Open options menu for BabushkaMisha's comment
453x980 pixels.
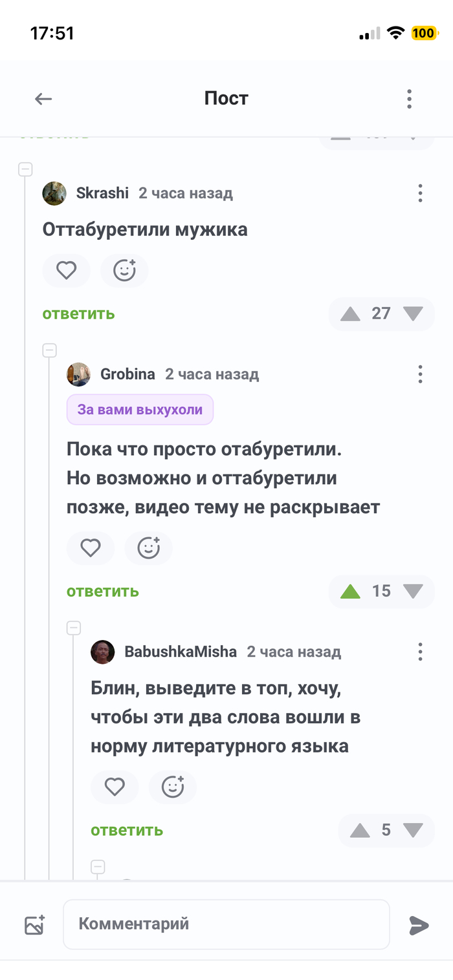click(x=419, y=652)
